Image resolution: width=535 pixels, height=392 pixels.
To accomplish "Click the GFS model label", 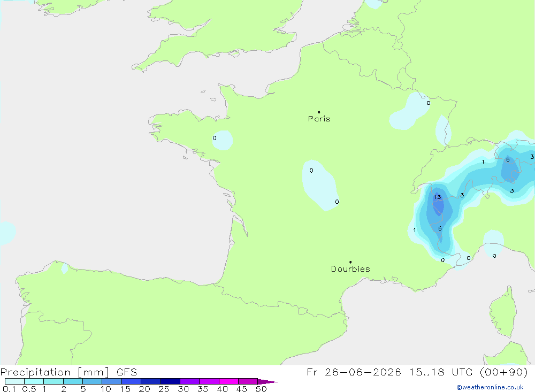I will pyautogui.click(x=127, y=372).
